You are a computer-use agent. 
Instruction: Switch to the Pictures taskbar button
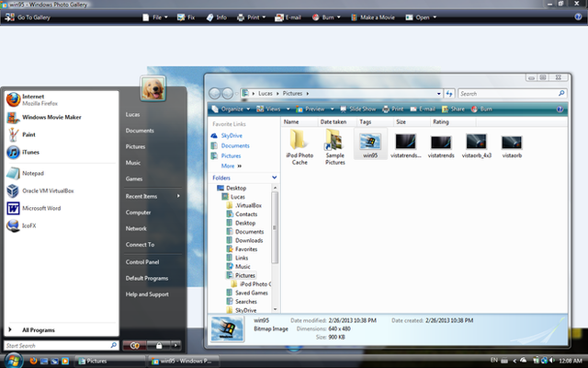point(110,362)
